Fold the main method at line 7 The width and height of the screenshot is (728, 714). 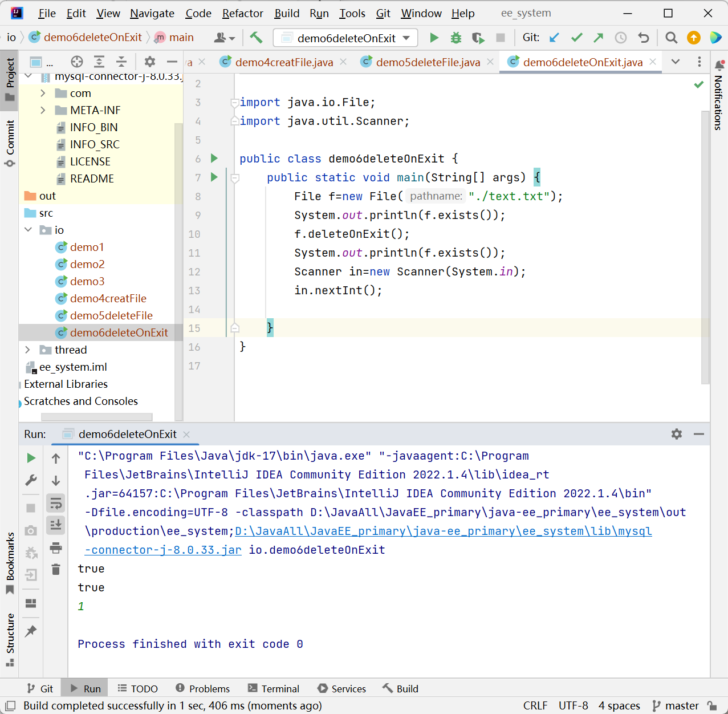[x=234, y=178]
